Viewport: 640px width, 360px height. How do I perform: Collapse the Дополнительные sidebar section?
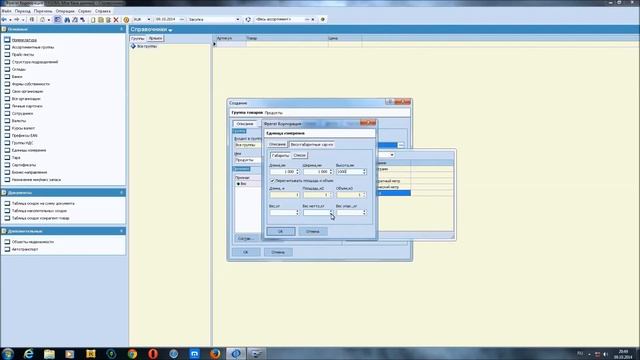coord(121,231)
